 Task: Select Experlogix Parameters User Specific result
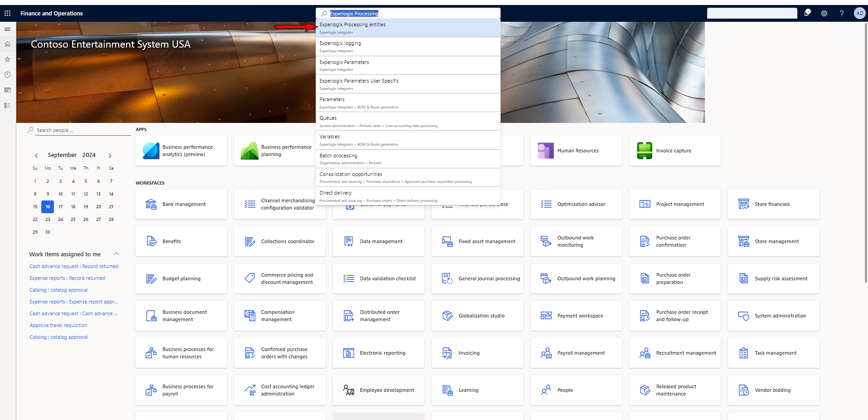(408, 84)
